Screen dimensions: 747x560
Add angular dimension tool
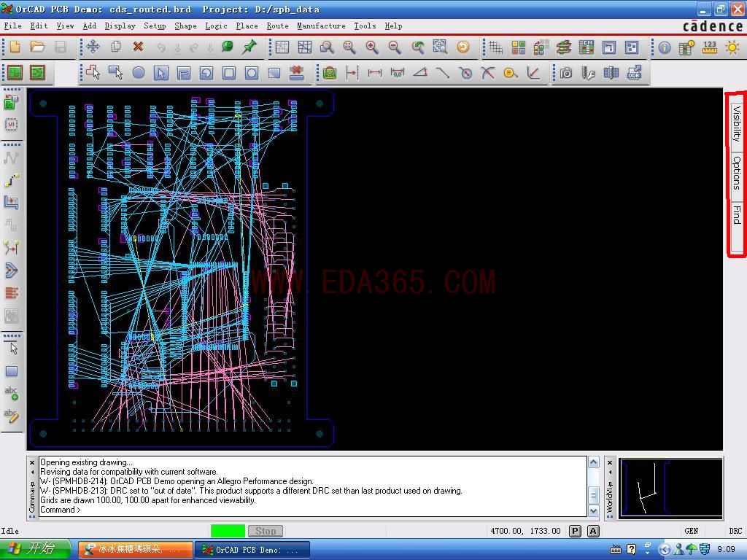[419, 73]
